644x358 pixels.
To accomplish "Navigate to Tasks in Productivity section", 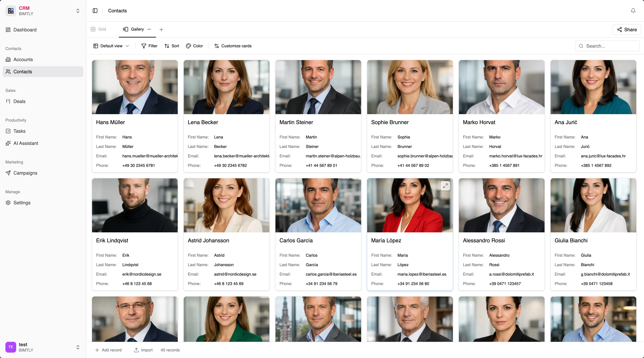I will tap(19, 131).
